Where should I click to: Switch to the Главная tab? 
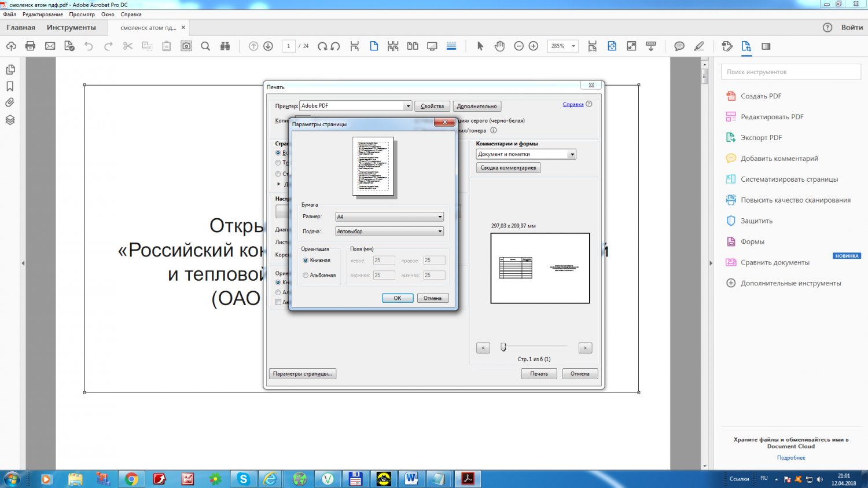coord(21,28)
